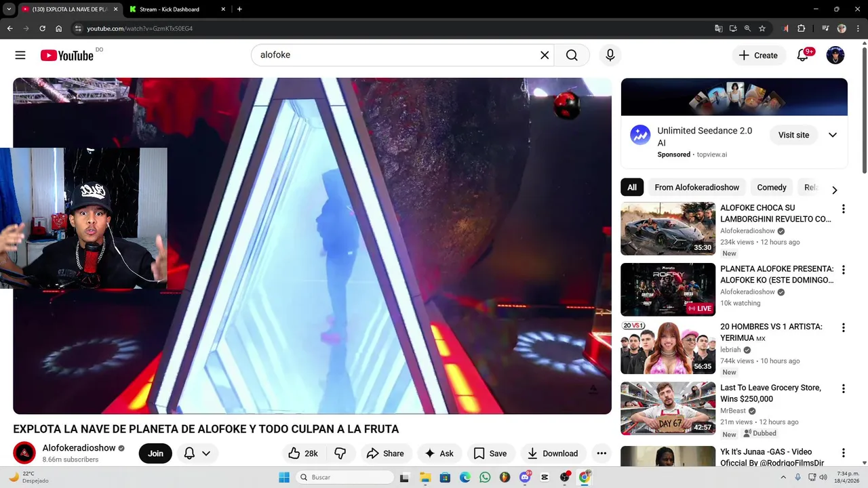Screen dimensions: 868x488
Task: Download the video
Action: click(x=553, y=453)
